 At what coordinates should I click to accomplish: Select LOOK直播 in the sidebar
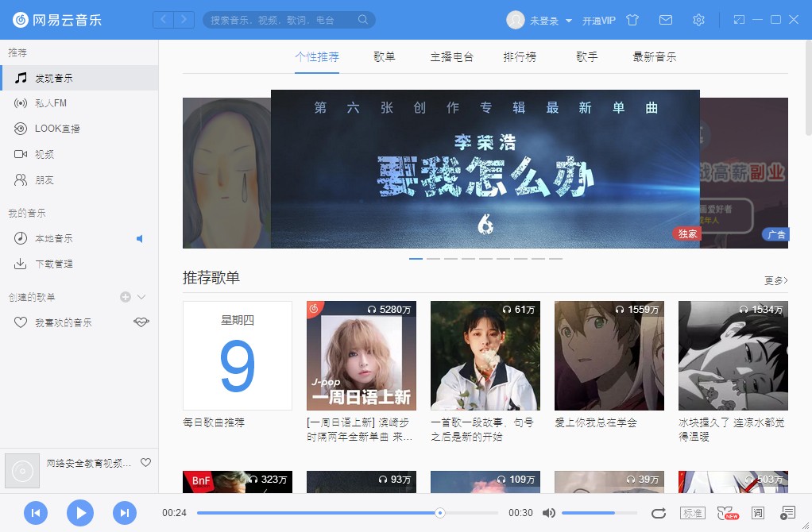click(52, 128)
